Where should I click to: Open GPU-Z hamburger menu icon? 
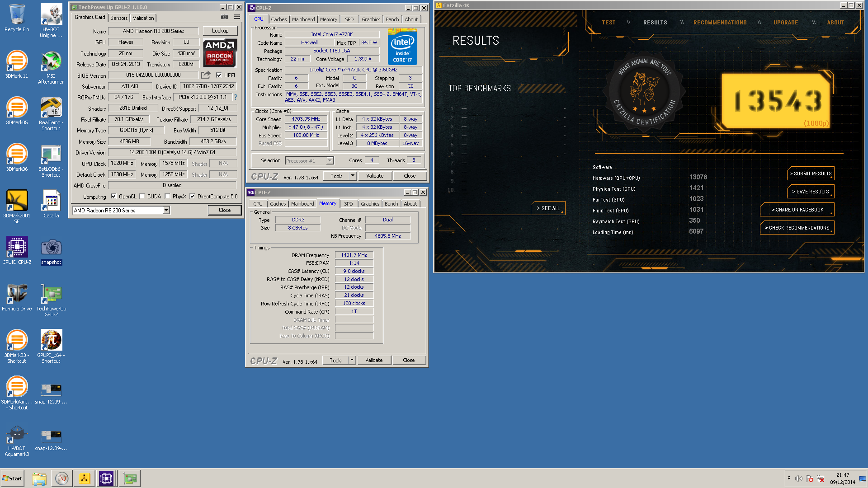coord(237,17)
